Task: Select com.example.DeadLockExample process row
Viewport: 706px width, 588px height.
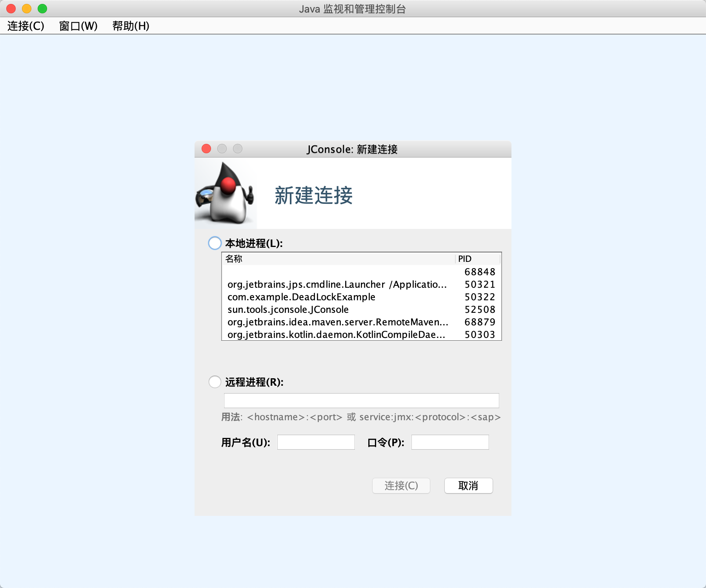Action: pos(361,297)
